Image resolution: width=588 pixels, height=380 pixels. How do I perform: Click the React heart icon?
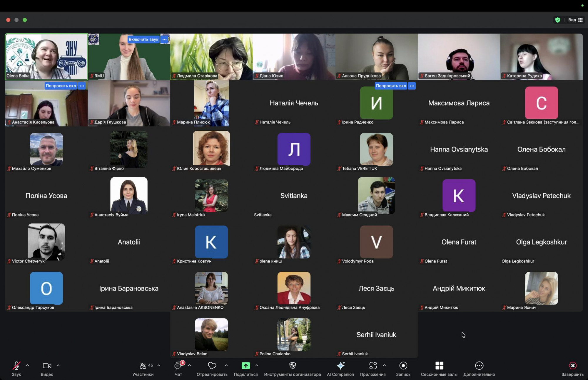coord(212,366)
